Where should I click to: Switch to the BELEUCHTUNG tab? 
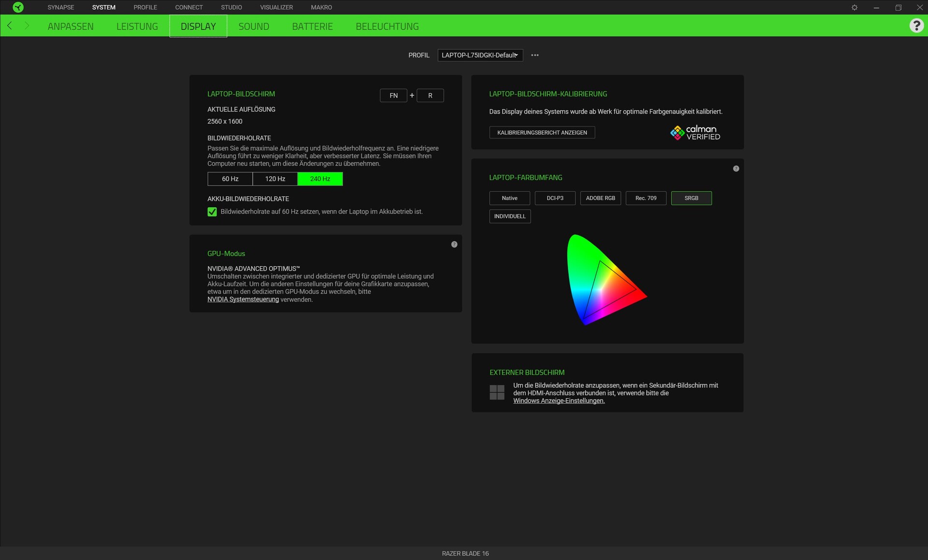[x=387, y=27]
